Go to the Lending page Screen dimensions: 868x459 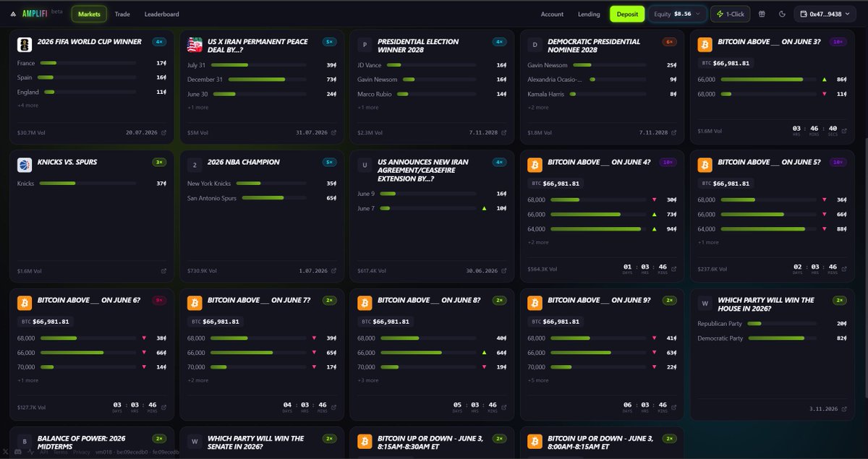pos(589,14)
